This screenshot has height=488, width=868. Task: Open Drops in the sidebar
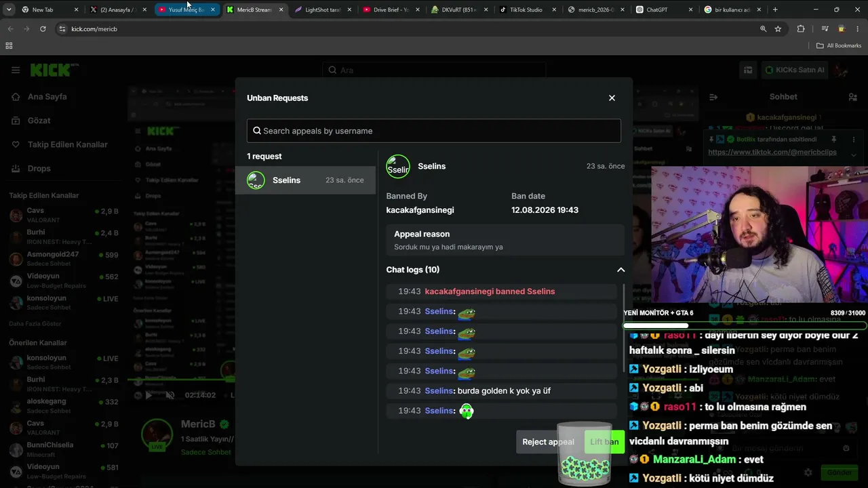(39, 168)
